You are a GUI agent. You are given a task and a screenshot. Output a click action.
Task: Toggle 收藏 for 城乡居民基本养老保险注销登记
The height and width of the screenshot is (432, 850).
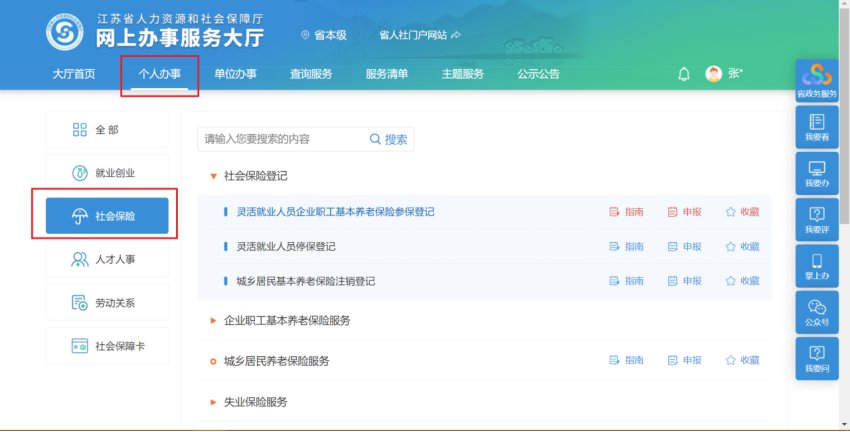coord(742,281)
